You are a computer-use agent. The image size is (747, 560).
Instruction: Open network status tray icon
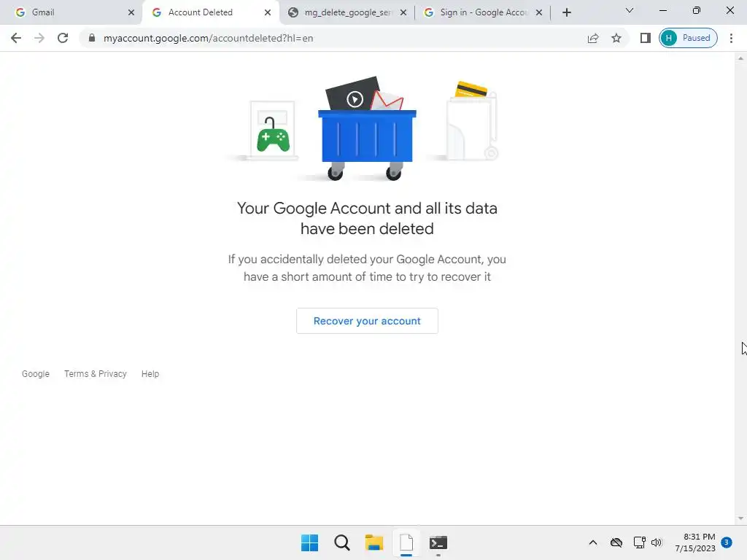pyautogui.click(x=639, y=542)
